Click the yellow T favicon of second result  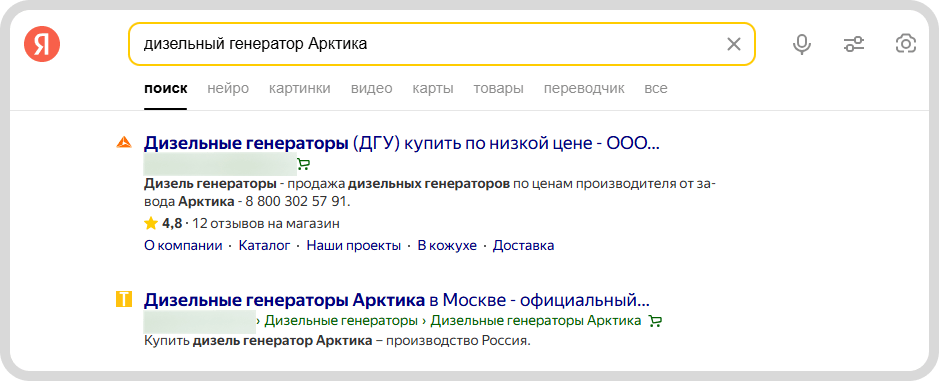point(123,299)
